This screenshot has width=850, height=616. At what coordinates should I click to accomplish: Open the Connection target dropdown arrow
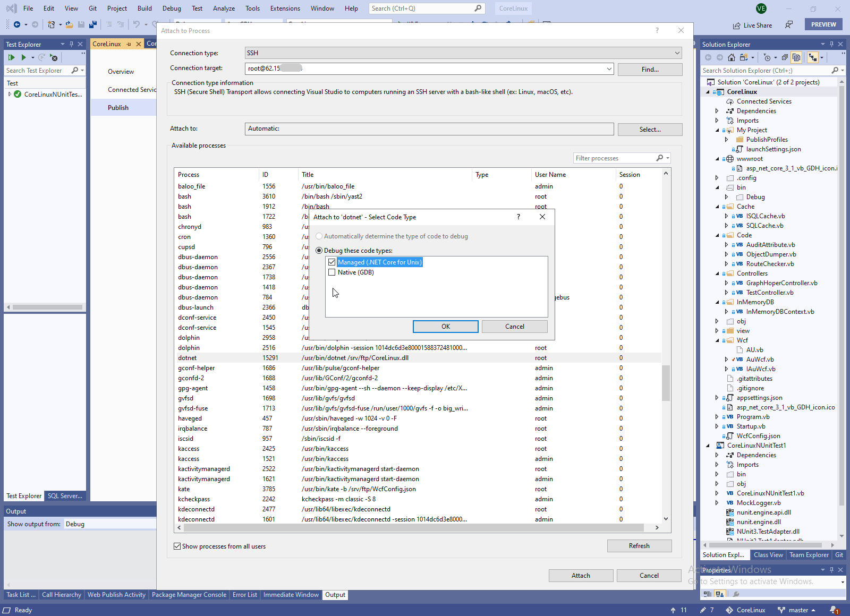[609, 69]
